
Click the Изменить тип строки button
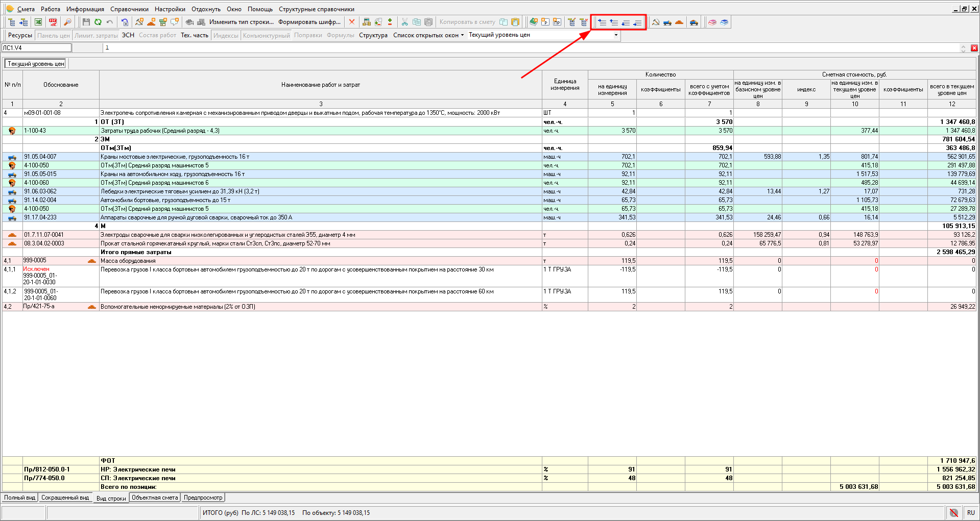pos(241,22)
